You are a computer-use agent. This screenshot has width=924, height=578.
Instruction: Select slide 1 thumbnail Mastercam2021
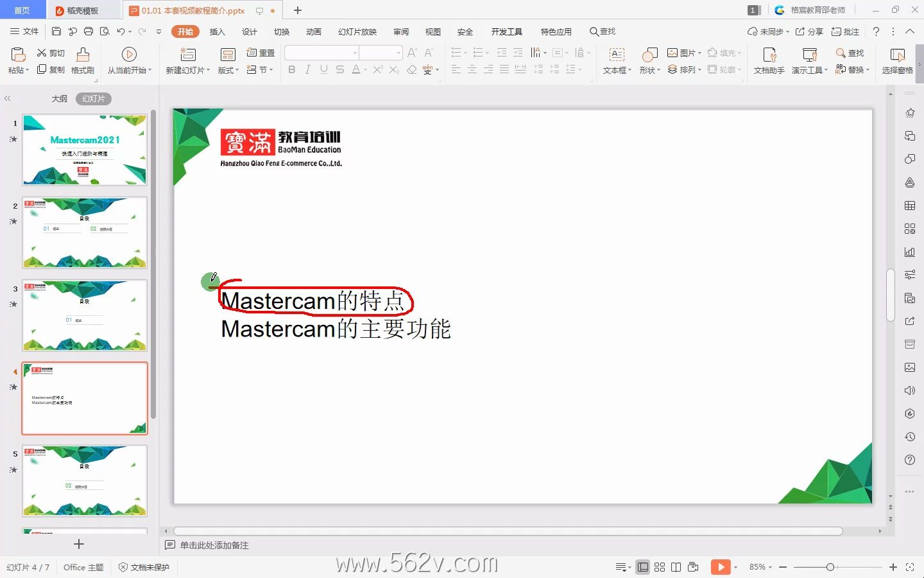click(85, 150)
